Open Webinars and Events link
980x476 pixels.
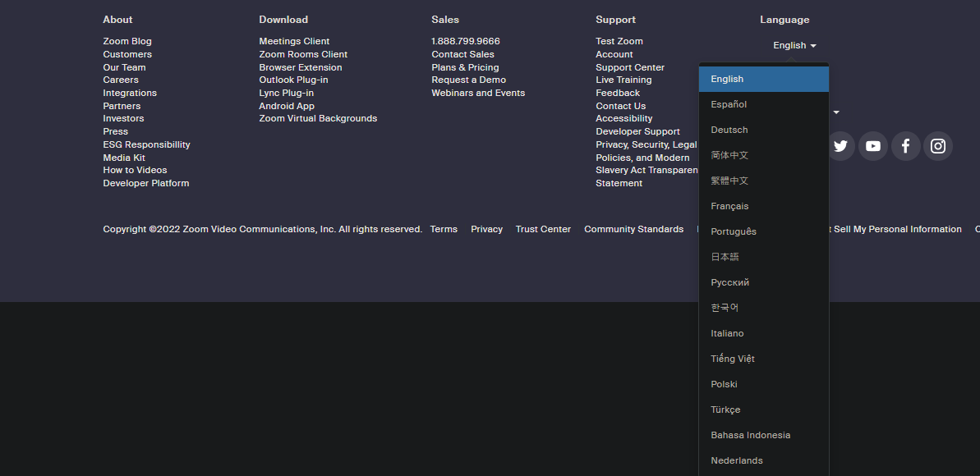[478, 93]
